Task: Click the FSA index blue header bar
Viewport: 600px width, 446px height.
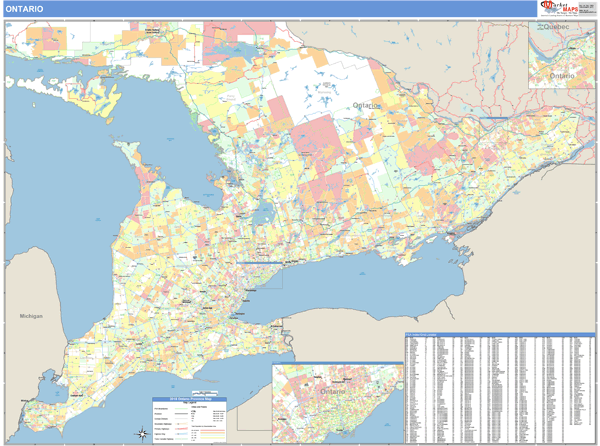Action: pos(499,334)
